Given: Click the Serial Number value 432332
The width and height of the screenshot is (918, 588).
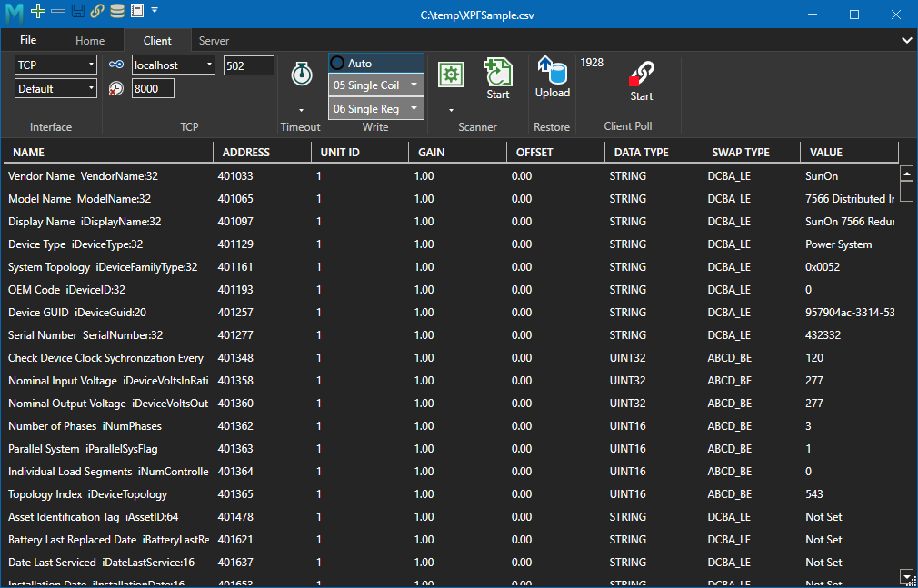Looking at the screenshot, I should coord(823,335).
